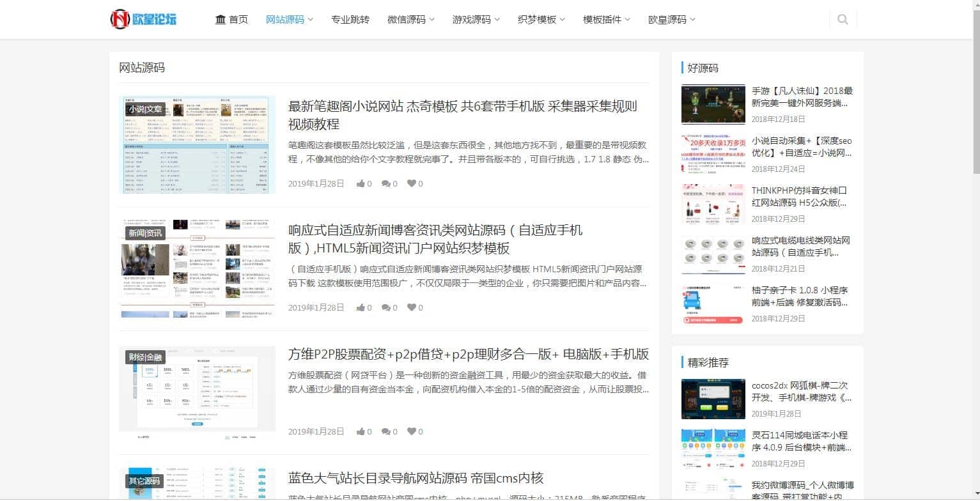Click thumbs-up icon on 笔趣阁 novel post
This screenshot has height=501, width=980.
(x=361, y=184)
